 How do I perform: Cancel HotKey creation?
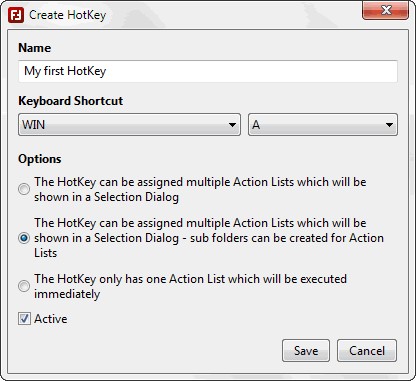pyautogui.click(x=367, y=351)
